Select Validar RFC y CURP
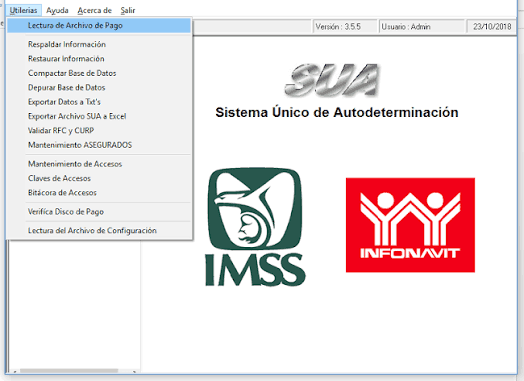 point(99,130)
